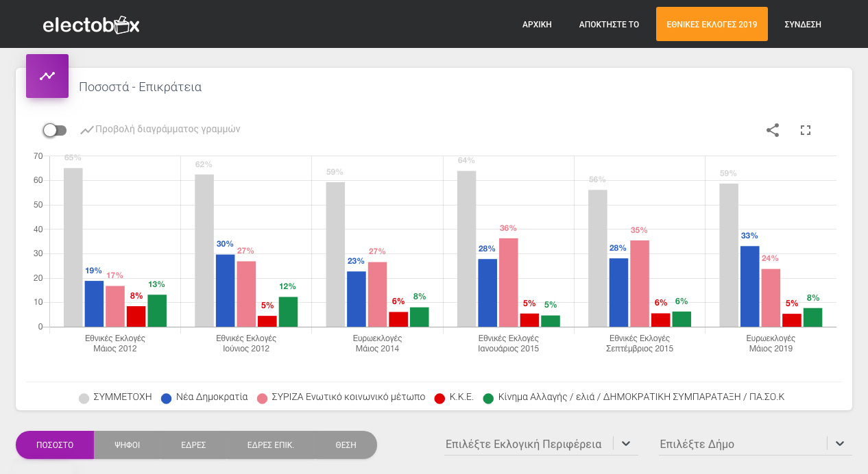Screen dimensions: 868x474
Task: Click the 65% data label
Action: point(73,158)
